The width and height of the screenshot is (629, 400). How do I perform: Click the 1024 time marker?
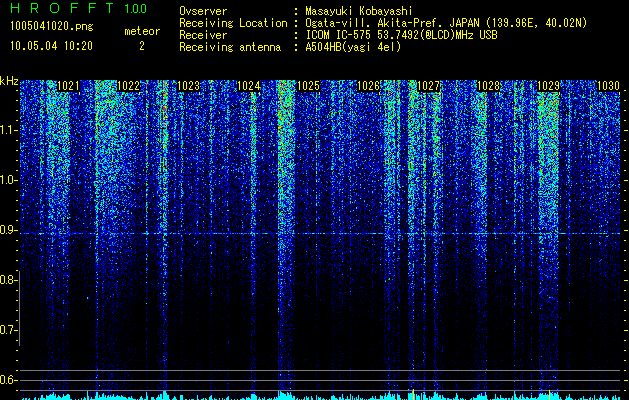(x=248, y=86)
